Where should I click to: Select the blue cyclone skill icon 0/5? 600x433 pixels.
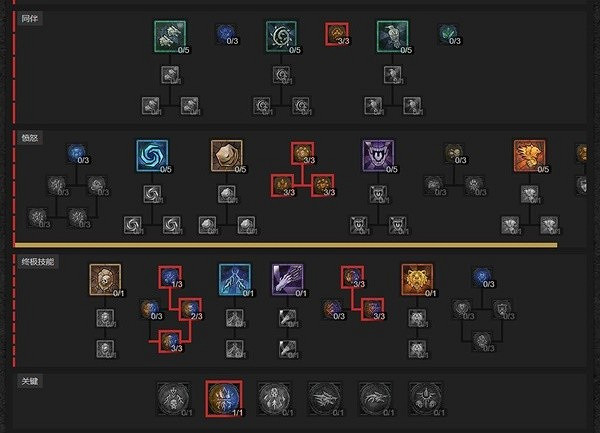coord(152,155)
